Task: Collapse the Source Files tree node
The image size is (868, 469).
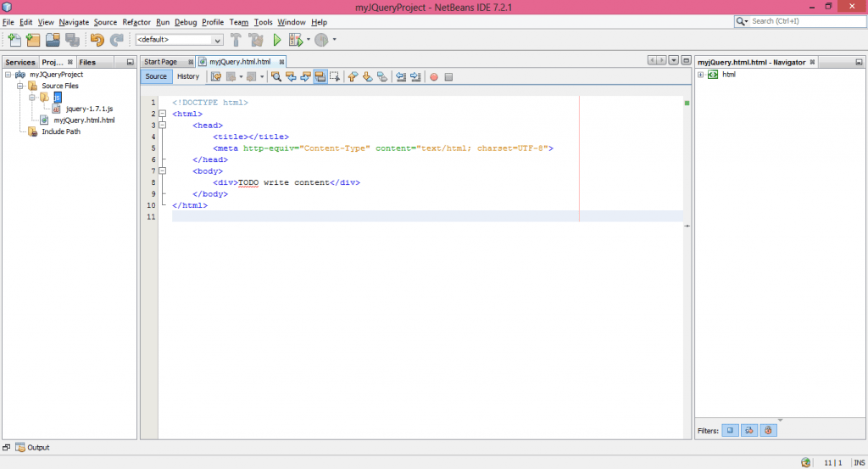Action: [x=20, y=86]
